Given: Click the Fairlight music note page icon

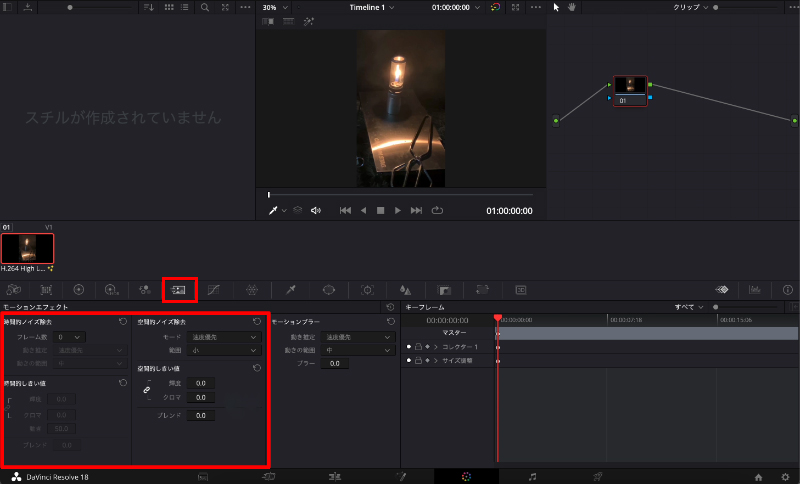Looking at the screenshot, I should 532,477.
